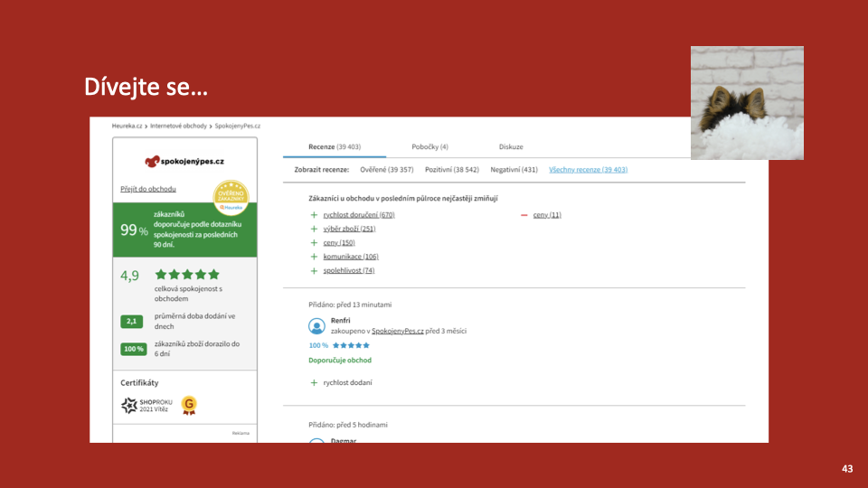
Task: Click the spokojenýpes.cz shop logo
Action: (x=184, y=161)
